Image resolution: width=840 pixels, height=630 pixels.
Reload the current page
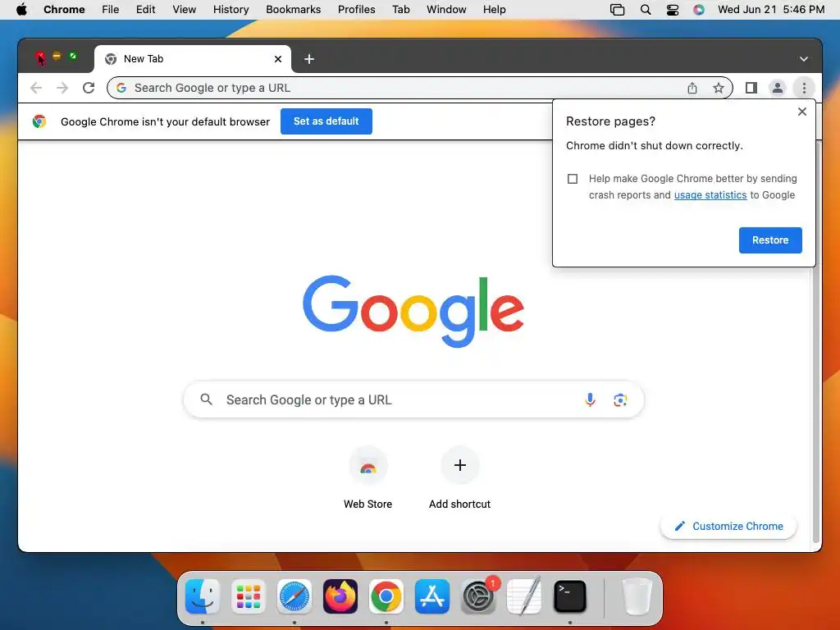pos(89,88)
